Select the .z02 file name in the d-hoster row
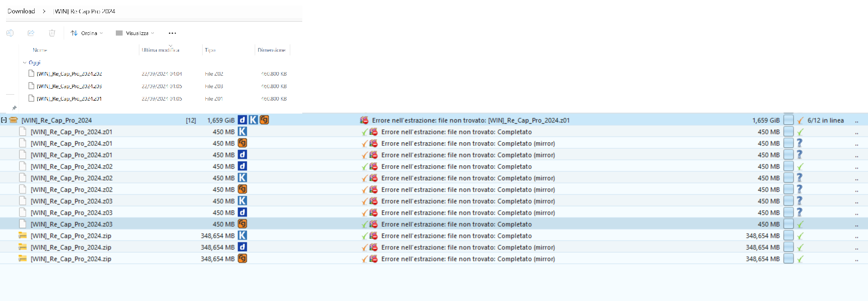The image size is (868, 301). click(72, 167)
